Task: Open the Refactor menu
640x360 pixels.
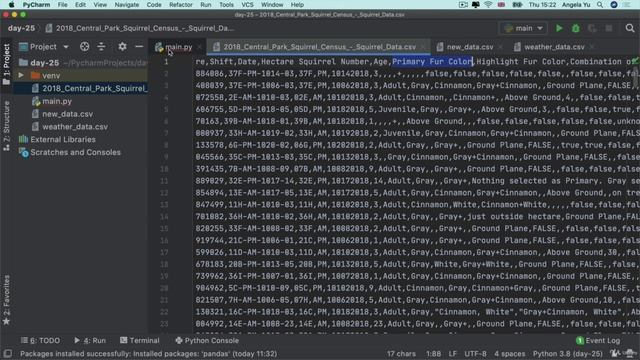Action: (x=180, y=5)
